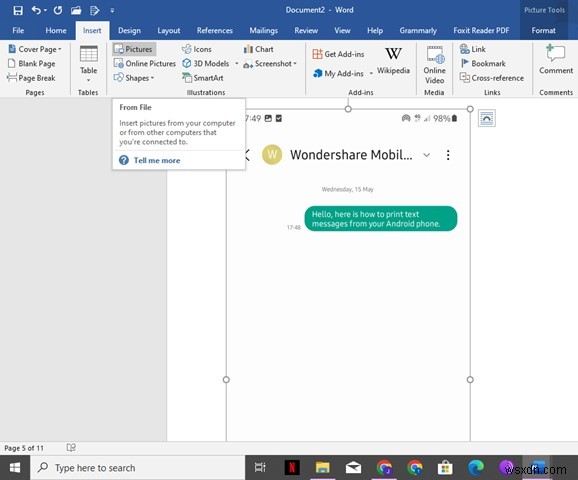Click the left-middle picture handle

tap(226, 380)
